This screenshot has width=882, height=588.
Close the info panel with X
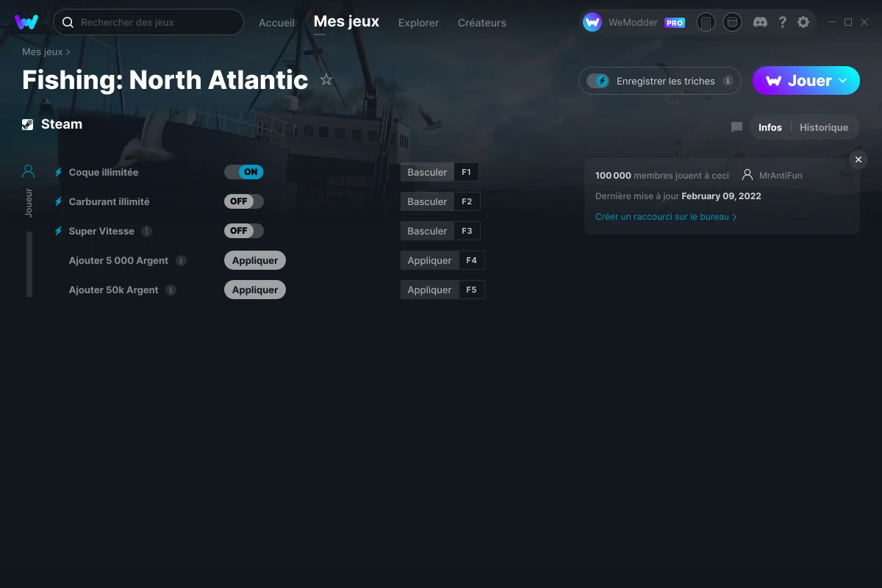pos(858,159)
